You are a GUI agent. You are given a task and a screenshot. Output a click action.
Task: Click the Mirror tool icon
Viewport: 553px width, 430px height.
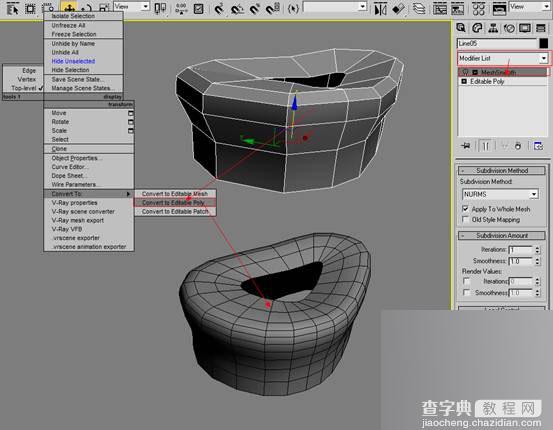381,8
